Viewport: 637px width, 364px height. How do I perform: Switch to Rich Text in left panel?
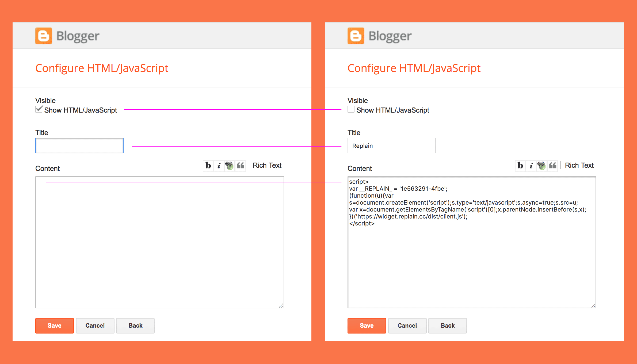point(267,166)
